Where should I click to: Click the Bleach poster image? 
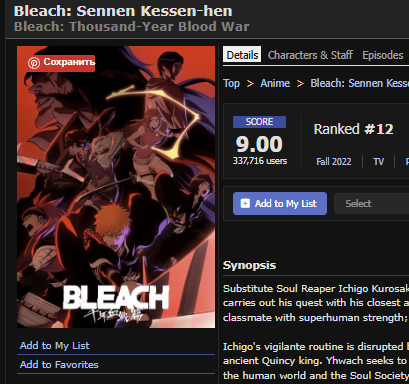pos(116,187)
